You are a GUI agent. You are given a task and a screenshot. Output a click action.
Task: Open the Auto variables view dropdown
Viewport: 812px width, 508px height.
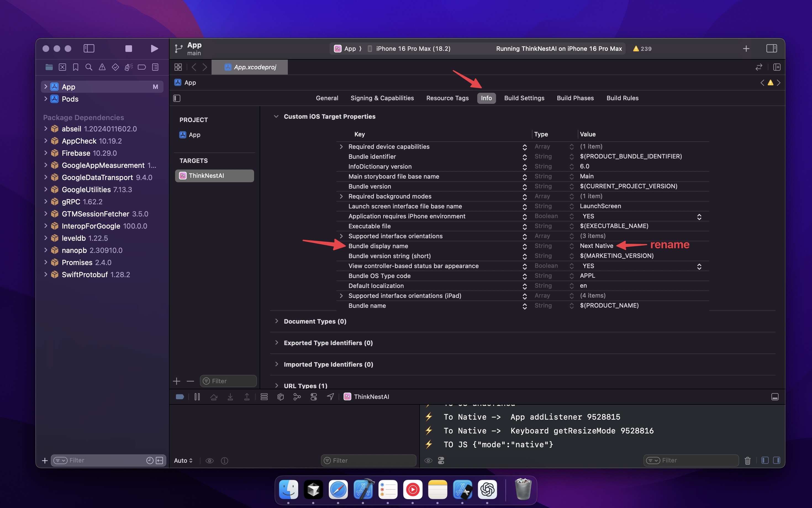[x=183, y=461]
